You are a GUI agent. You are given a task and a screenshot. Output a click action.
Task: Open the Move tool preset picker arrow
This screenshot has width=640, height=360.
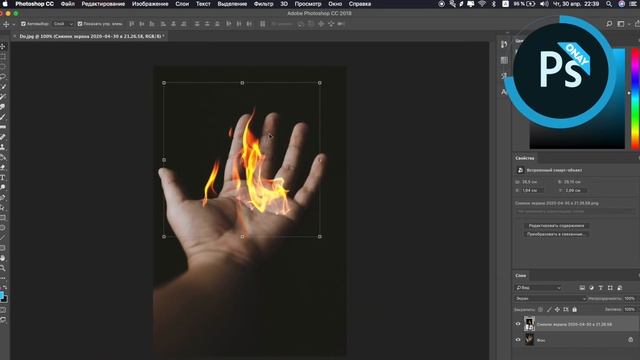[x=14, y=24]
